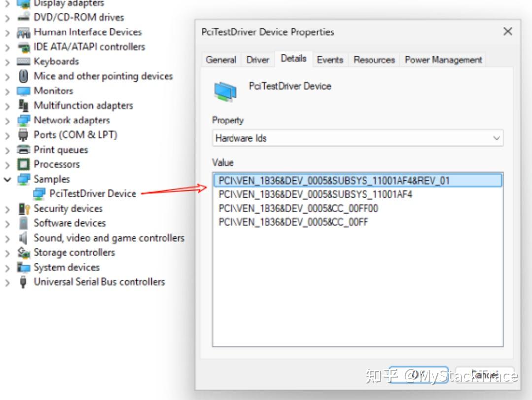Collapse the Samples tree node
This screenshot has height=400, width=532.
point(7,179)
